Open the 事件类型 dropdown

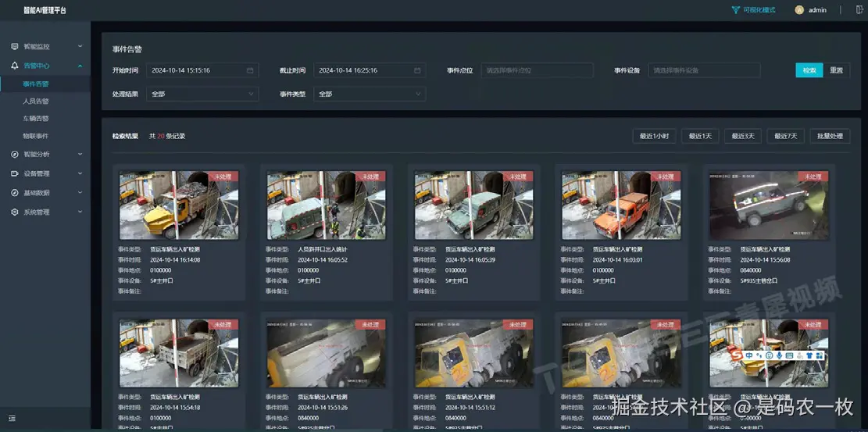pyautogui.click(x=370, y=95)
